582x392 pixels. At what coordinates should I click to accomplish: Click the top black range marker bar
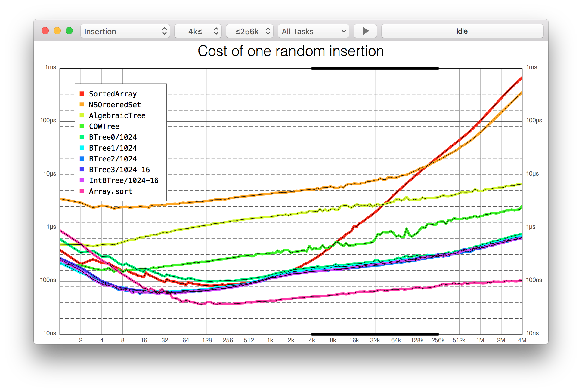[x=375, y=69]
